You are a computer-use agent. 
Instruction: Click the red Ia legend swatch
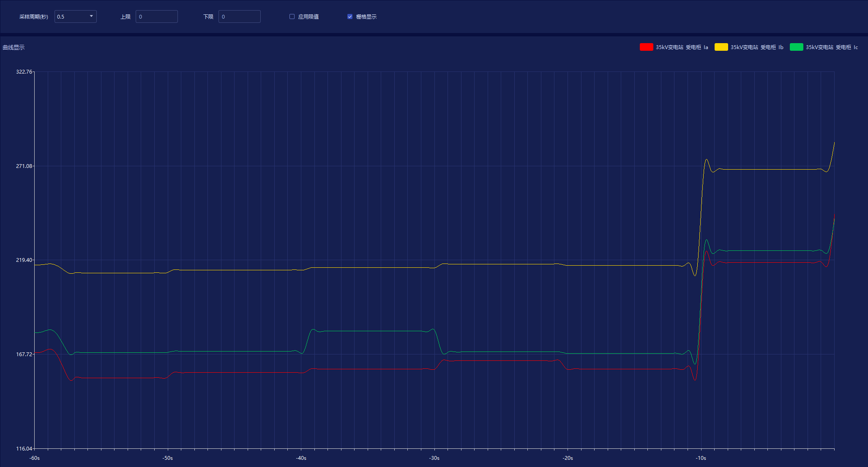(x=646, y=47)
